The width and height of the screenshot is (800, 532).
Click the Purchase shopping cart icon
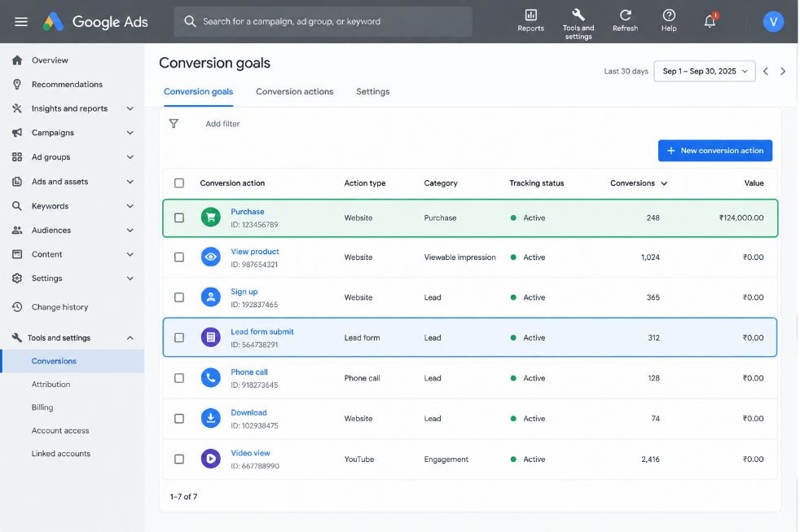(211, 218)
